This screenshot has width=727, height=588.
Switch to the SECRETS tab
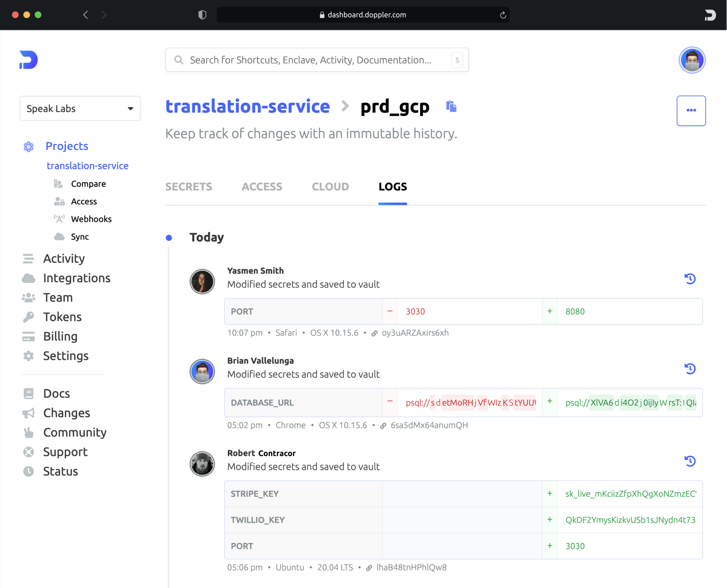click(x=188, y=187)
